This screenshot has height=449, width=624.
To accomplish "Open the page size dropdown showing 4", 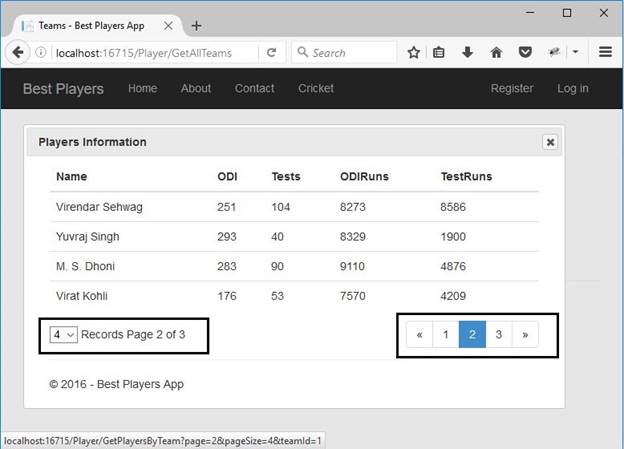I will pos(64,335).
